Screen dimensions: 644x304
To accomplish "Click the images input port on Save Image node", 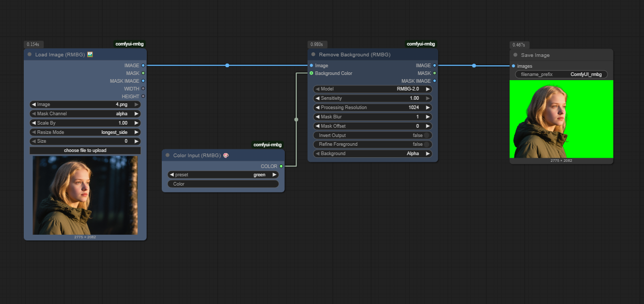I will [513, 66].
